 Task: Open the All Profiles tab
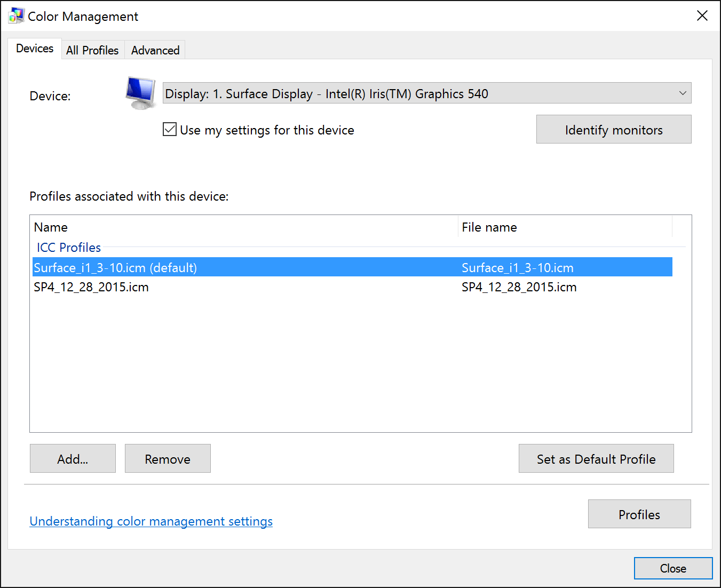[x=92, y=50]
